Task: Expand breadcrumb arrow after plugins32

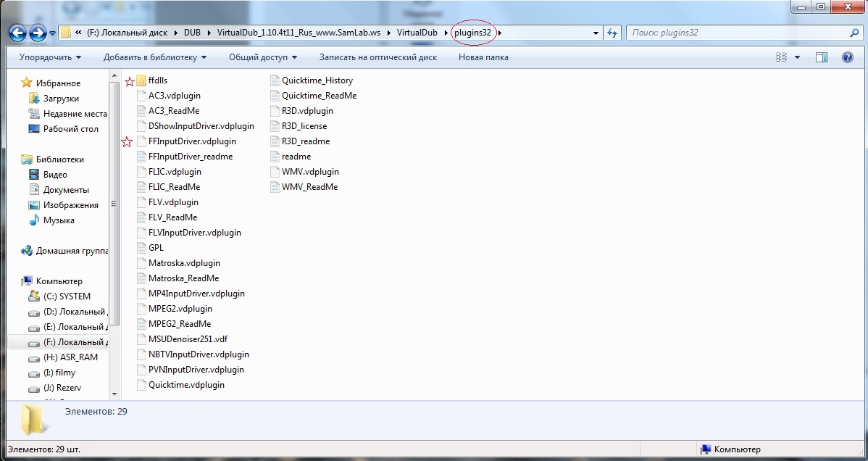Action: [499, 33]
